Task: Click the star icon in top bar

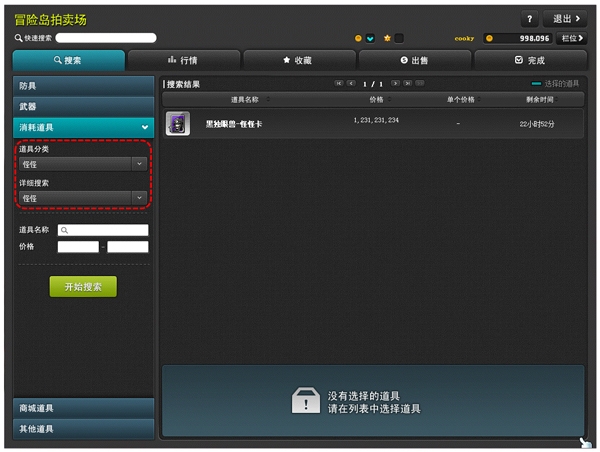Action: [x=387, y=38]
